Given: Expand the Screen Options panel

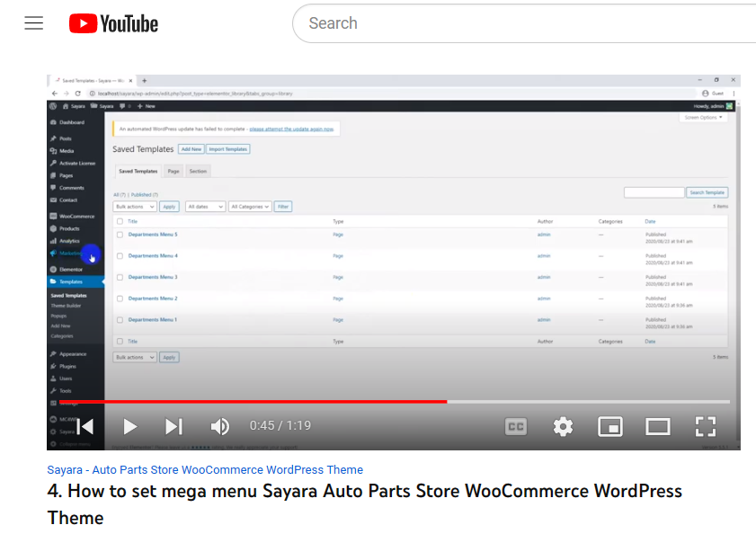Looking at the screenshot, I should pos(704,117).
